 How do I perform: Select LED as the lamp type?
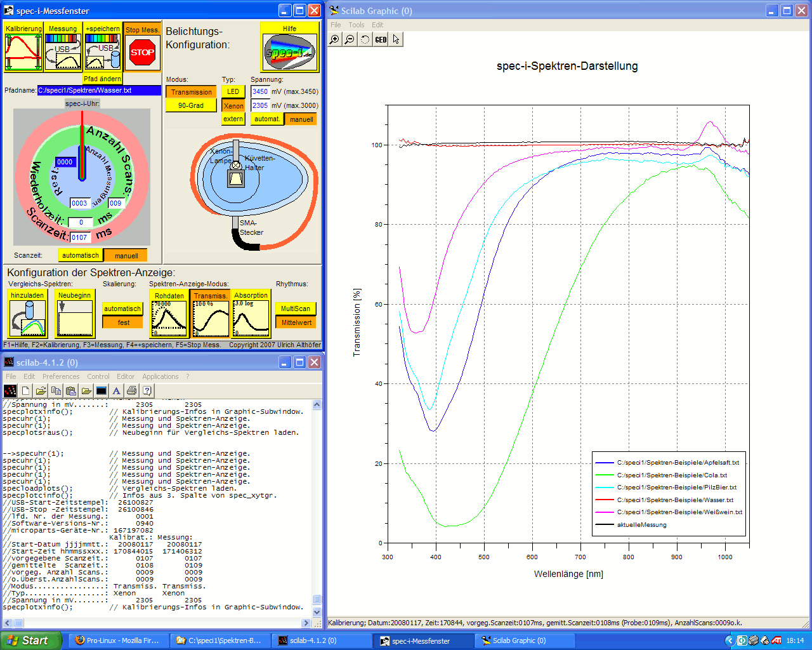(233, 91)
